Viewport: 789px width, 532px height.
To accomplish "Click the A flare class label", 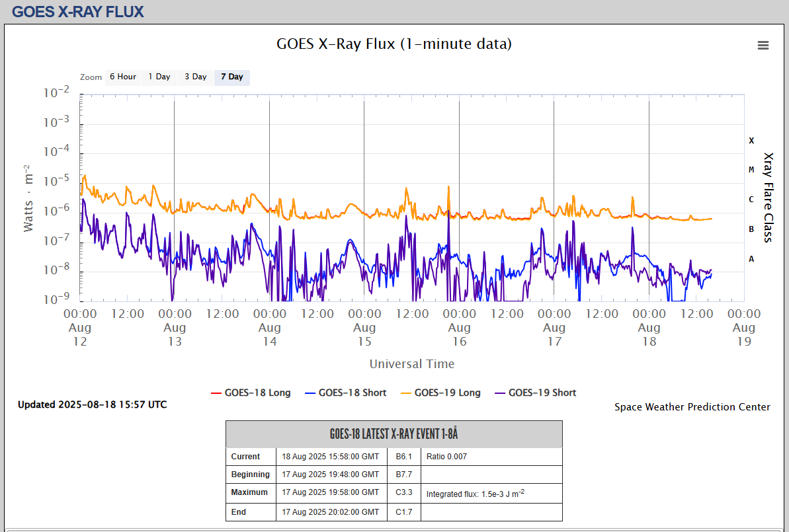I will point(751,259).
